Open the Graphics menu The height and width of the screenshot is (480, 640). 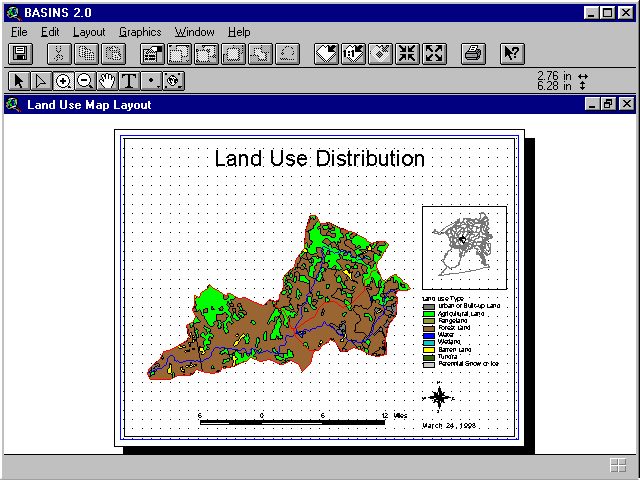coord(140,32)
